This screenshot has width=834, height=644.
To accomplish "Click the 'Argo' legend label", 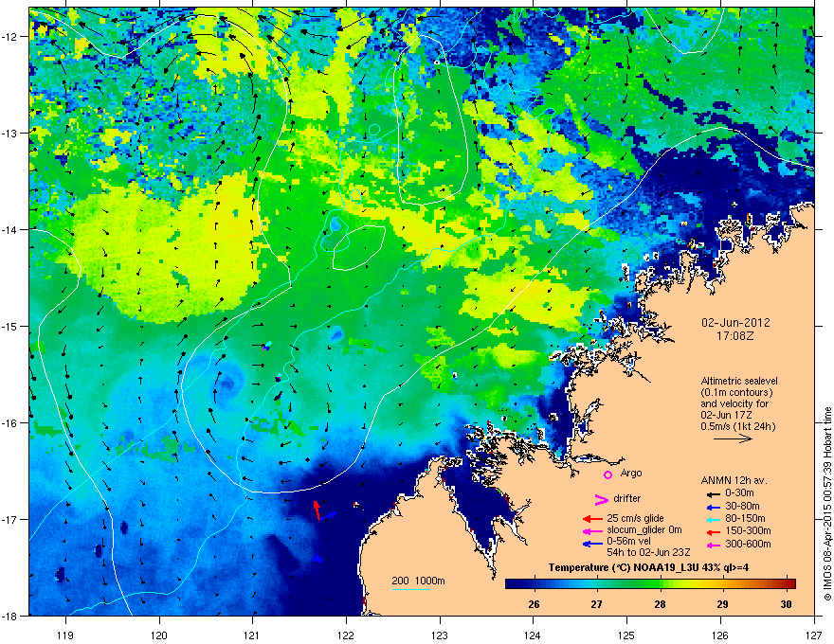I will [631, 474].
